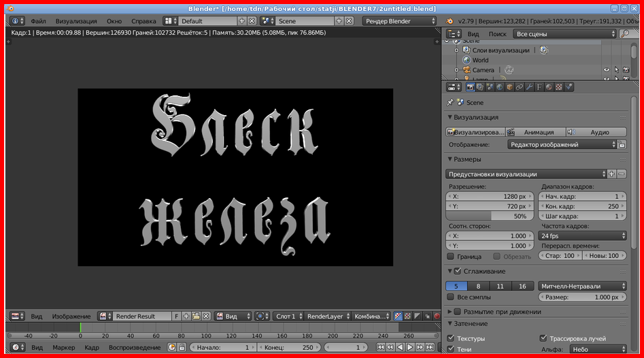The height and width of the screenshot is (358, 644).
Task: Click the 50% resolution percentage slider
Action: click(490, 216)
